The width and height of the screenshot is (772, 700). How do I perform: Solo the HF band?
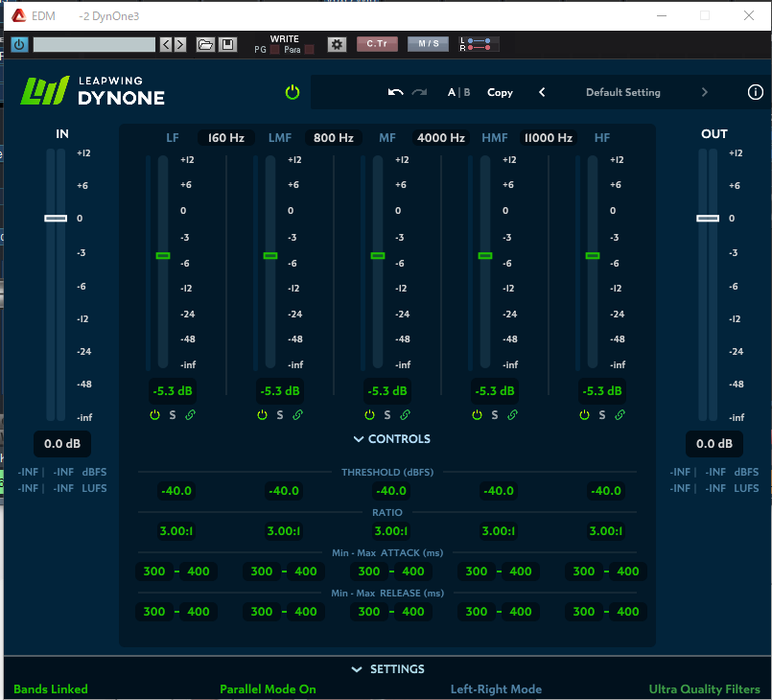click(x=601, y=415)
